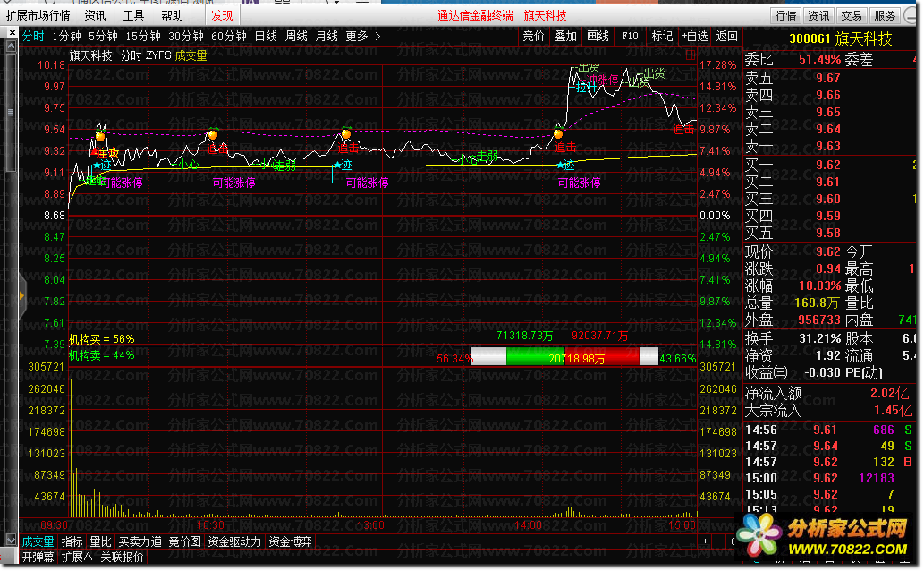Screen dimensions: 924x571
Task: Click the 叠加 toolbar button
Action: click(565, 37)
